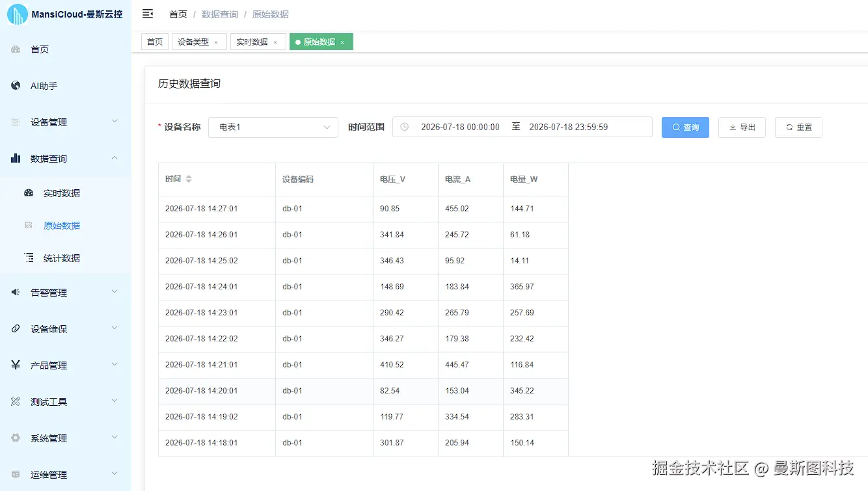Image resolution: width=868 pixels, height=491 pixels.
Task: Click the 数据查询 bar chart icon
Action: pos(16,159)
